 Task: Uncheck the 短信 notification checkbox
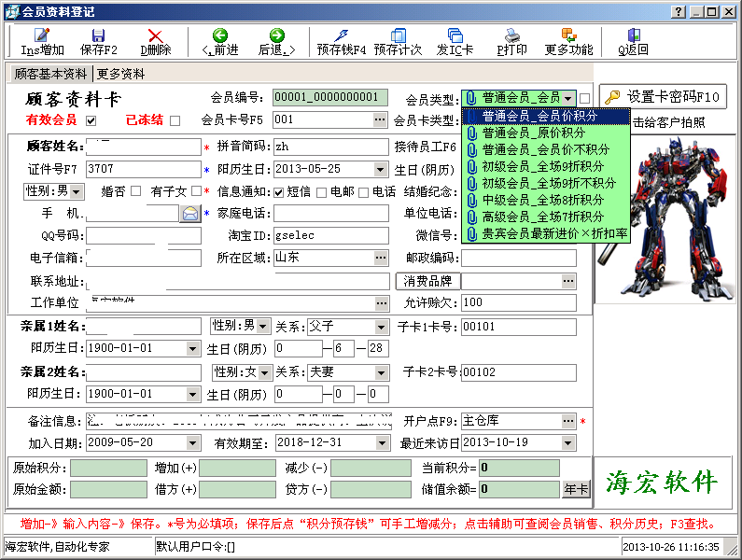tap(278, 192)
